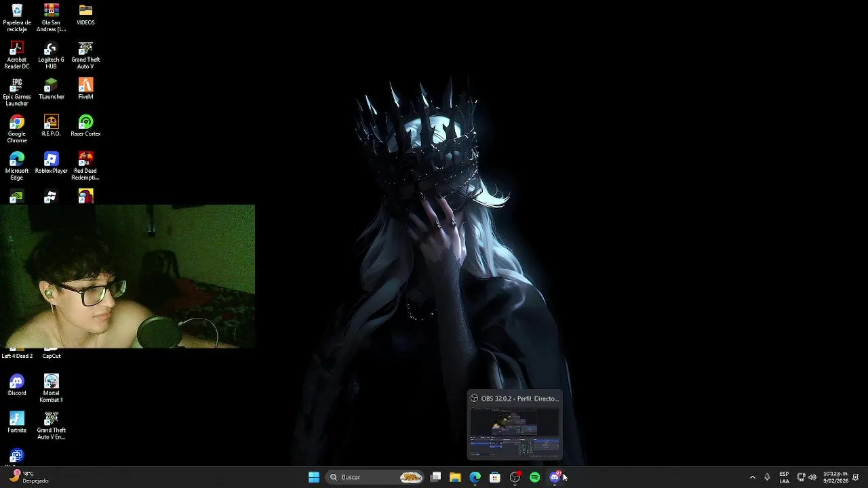Select the R.E.P.O. game shortcut

coord(51,126)
